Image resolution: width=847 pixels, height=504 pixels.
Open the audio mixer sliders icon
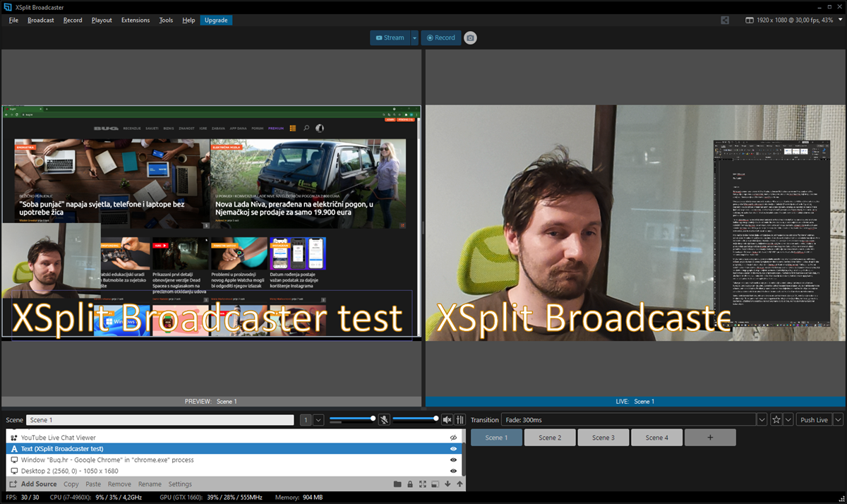(459, 419)
